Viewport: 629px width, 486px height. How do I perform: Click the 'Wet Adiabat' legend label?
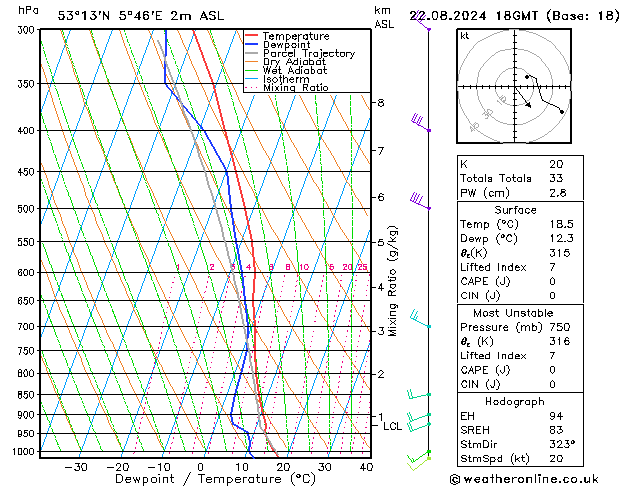295,71
